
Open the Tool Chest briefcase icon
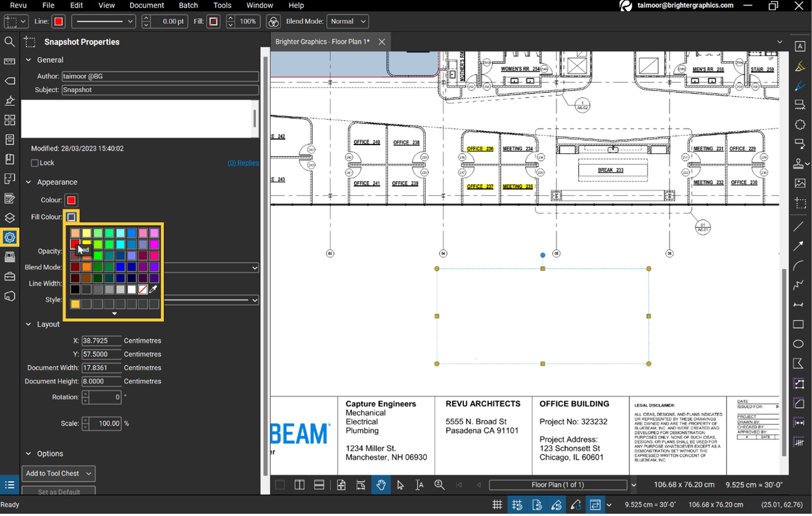coord(10,277)
